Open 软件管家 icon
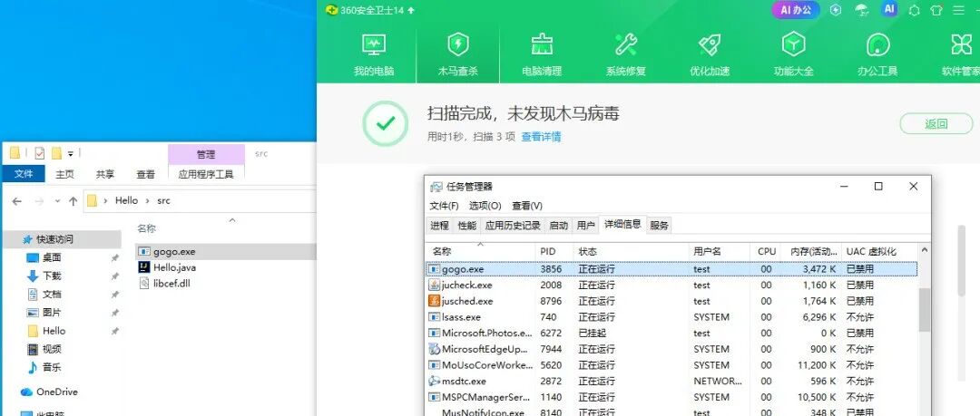Viewport: 980px width, 416px height. pyautogui.click(x=961, y=45)
